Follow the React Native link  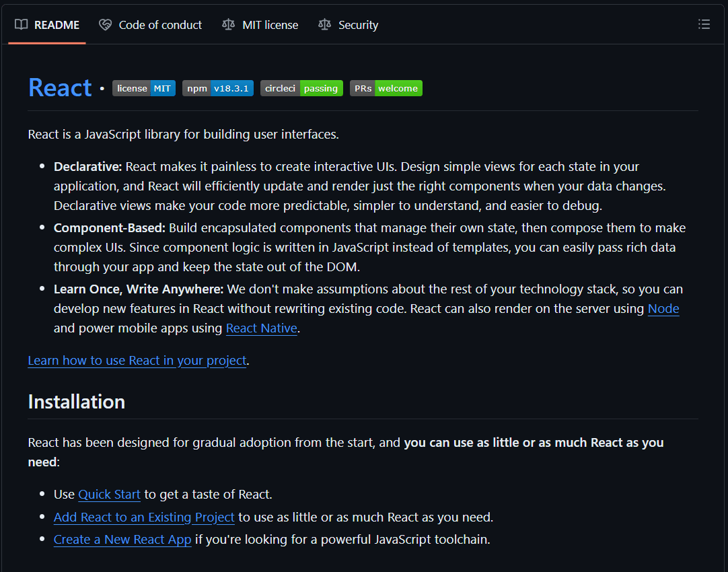261,328
